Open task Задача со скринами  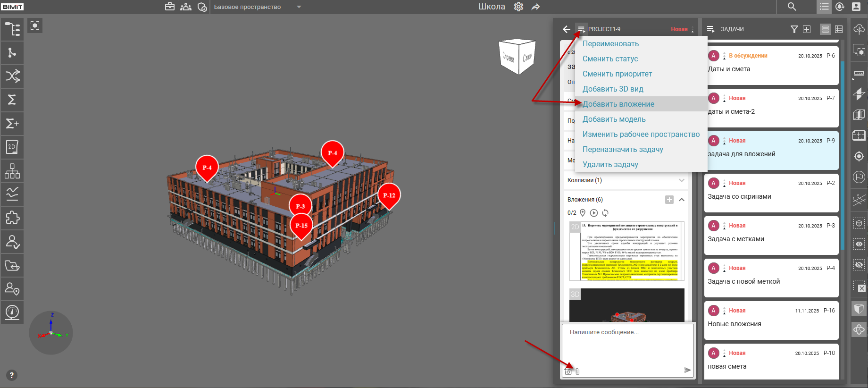coord(771,193)
